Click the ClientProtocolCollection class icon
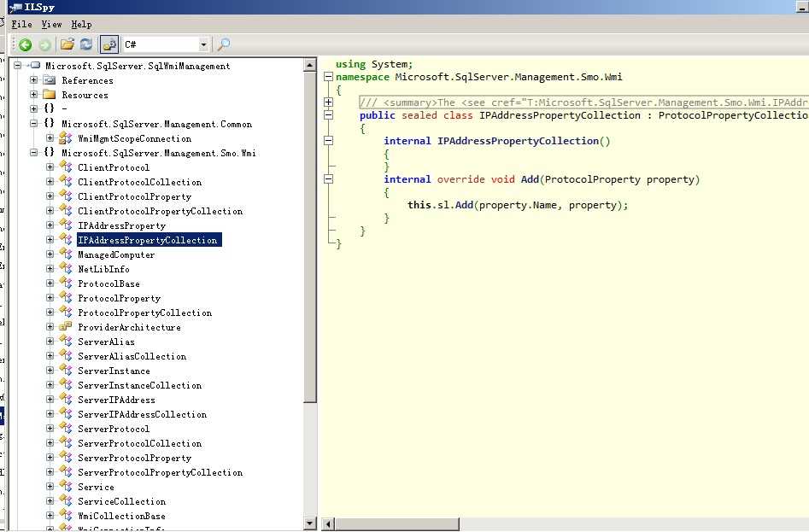Viewport: 809px width, 532px height. 66,181
